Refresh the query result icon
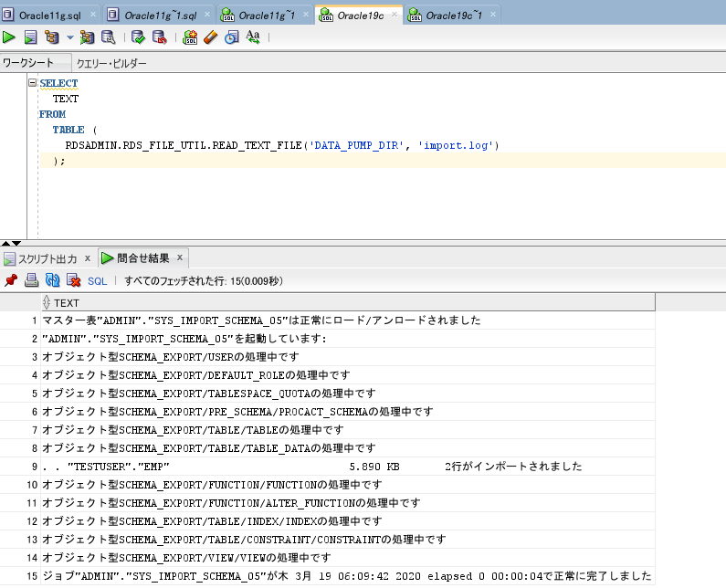The height and width of the screenshot is (588, 726). pos(52,280)
